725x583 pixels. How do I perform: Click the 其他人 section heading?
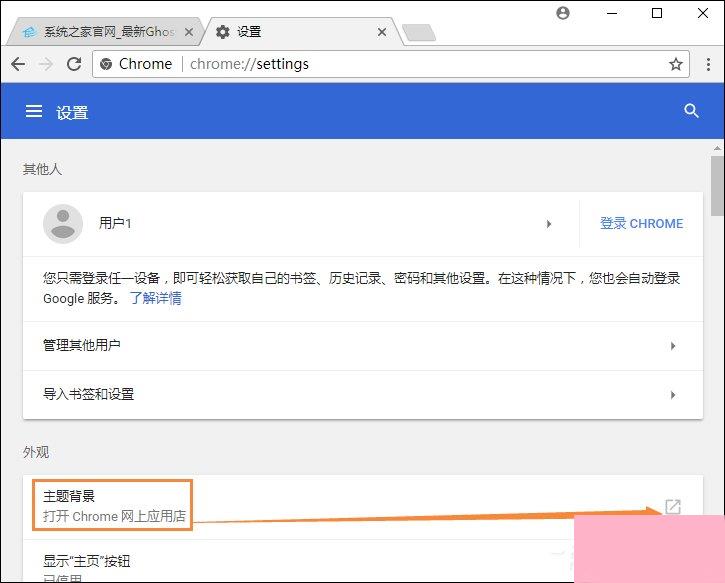click(x=42, y=169)
